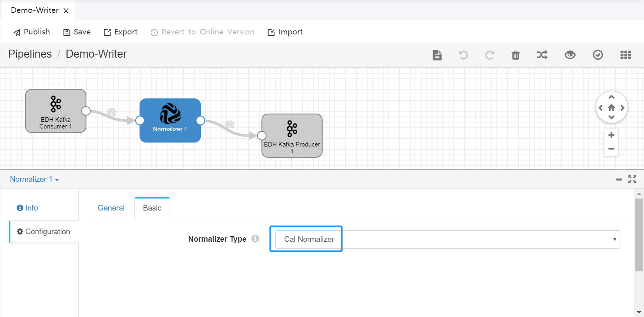The height and width of the screenshot is (317, 644).
Task: Expand the Normalizer 1 stage selector
Action: pyautogui.click(x=34, y=179)
